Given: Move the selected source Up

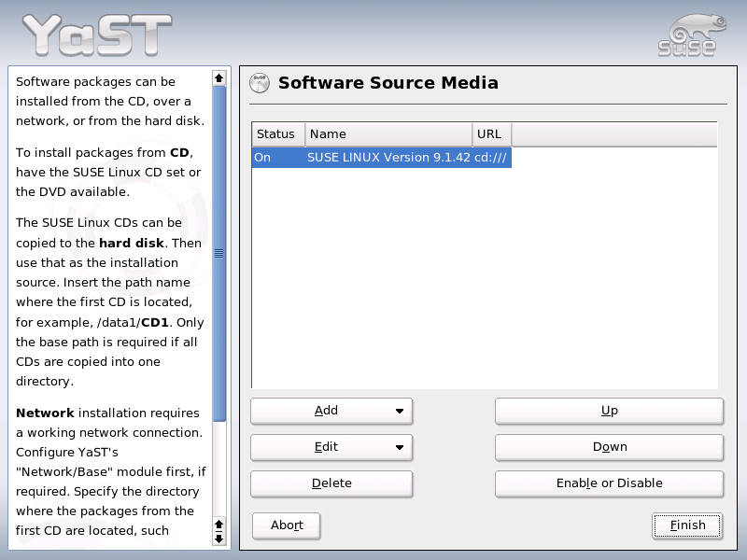Looking at the screenshot, I should [x=610, y=411].
